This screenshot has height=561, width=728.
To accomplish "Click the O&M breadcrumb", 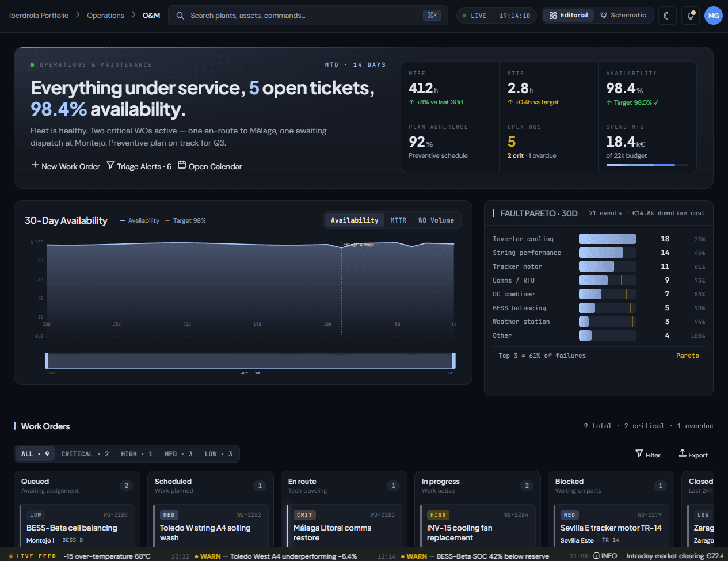I will pyautogui.click(x=151, y=16).
